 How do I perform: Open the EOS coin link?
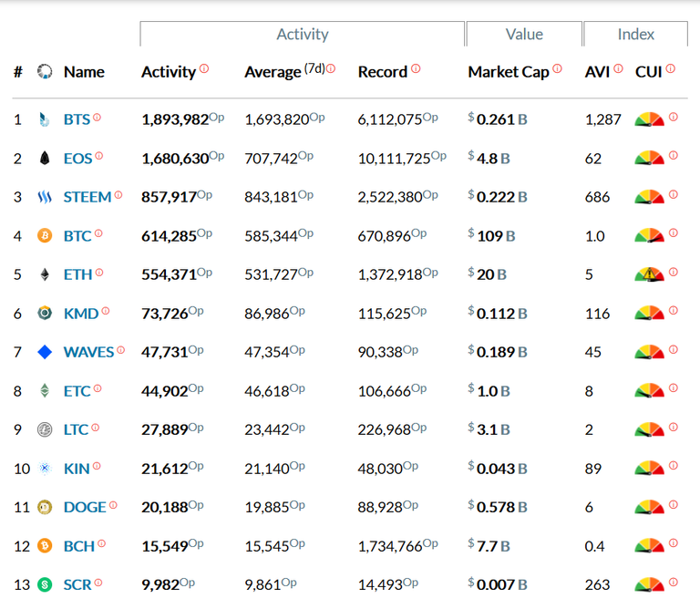click(77, 159)
